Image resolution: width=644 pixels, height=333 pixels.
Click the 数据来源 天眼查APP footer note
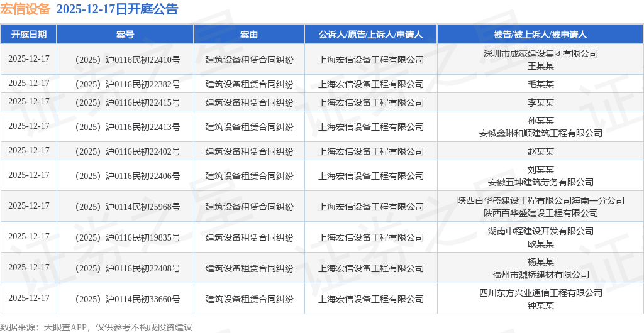pyautogui.click(x=96, y=327)
